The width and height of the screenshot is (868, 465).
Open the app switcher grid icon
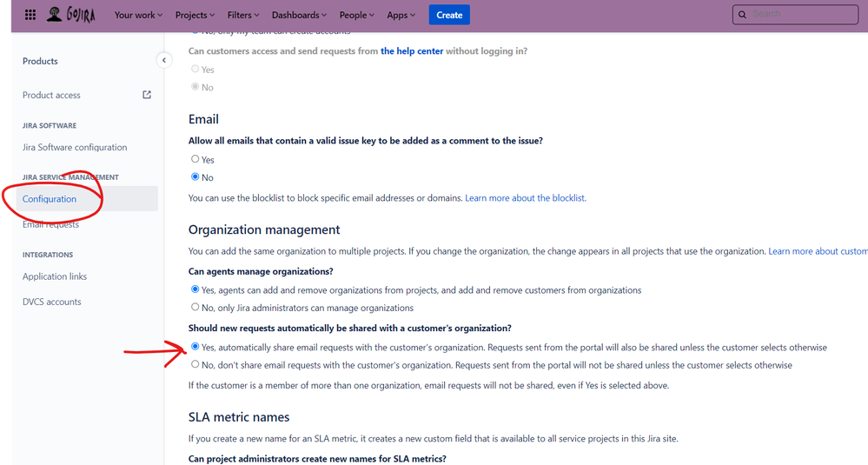30,15
